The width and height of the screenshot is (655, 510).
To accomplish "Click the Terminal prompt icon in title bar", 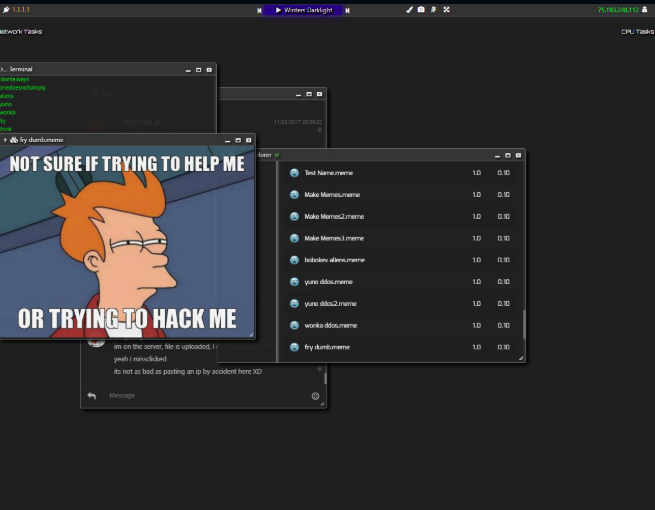I will tap(3, 69).
